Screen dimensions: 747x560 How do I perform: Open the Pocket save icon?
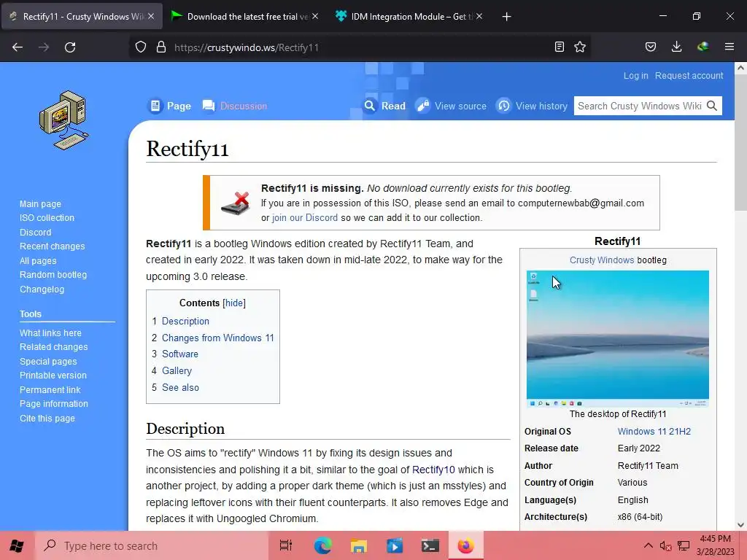click(x=650, y=47)
